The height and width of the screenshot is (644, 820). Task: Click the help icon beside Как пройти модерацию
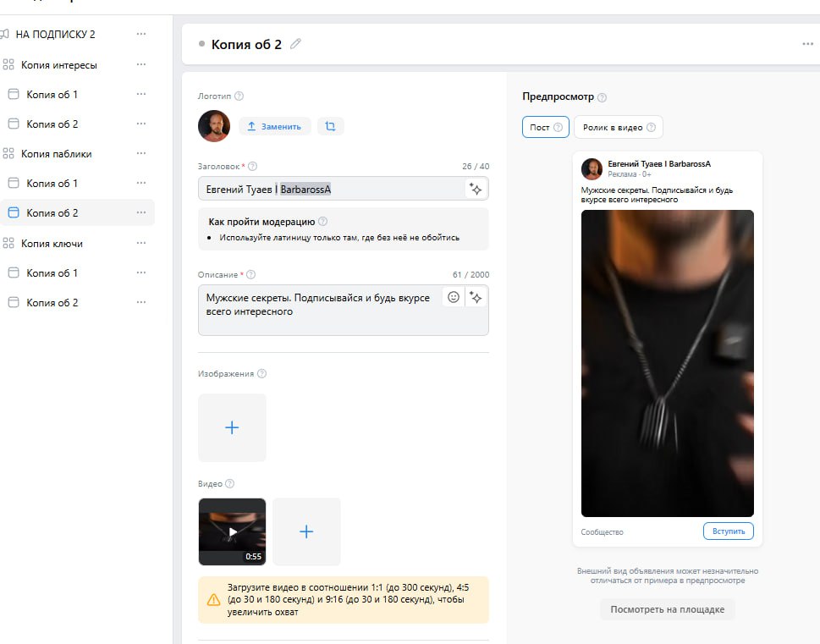point(322,222)
